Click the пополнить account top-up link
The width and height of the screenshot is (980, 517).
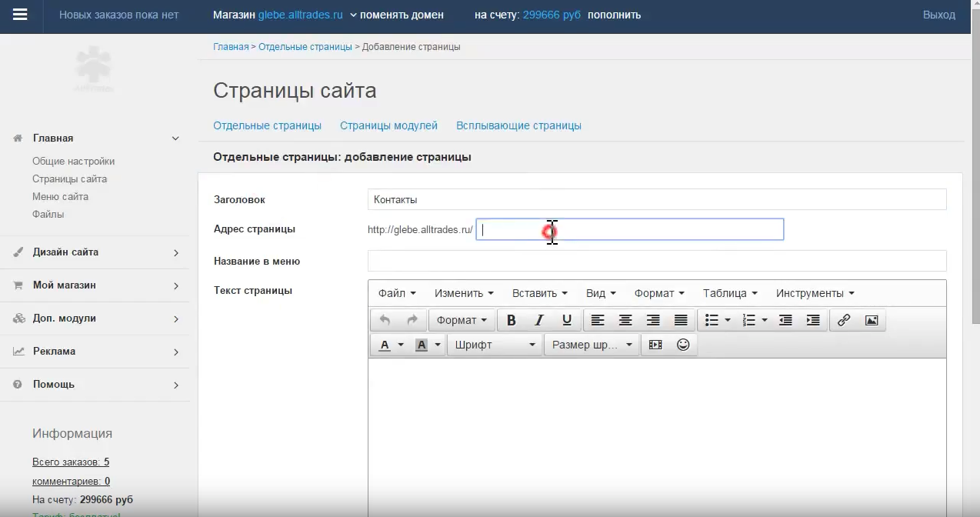[614, 15]
